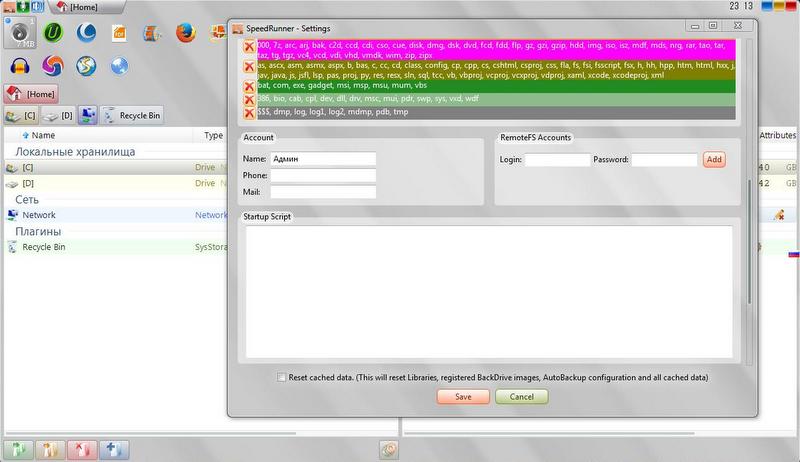Focus the Phone input field

(323, 175)
